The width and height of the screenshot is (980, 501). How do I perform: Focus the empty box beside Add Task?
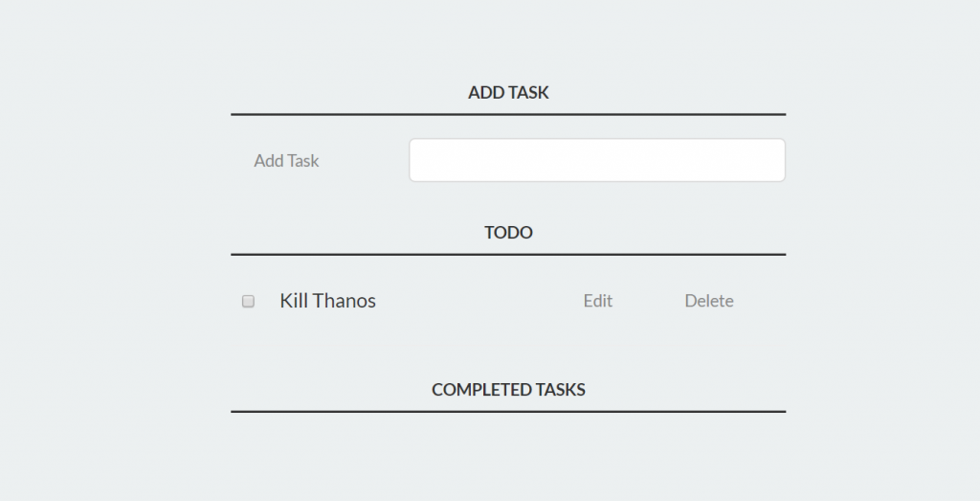pyautogui.click(x=596, y=160)
